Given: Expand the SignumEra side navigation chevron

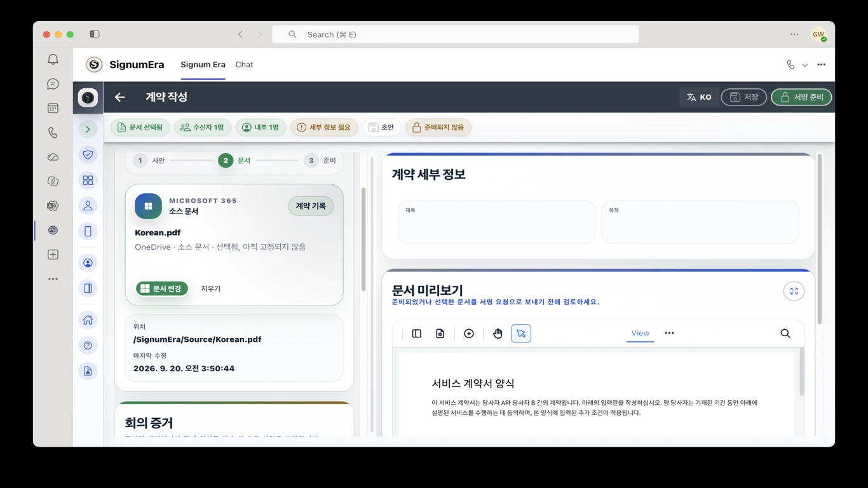Looking at the screenshot, I should tap(88, 130).
